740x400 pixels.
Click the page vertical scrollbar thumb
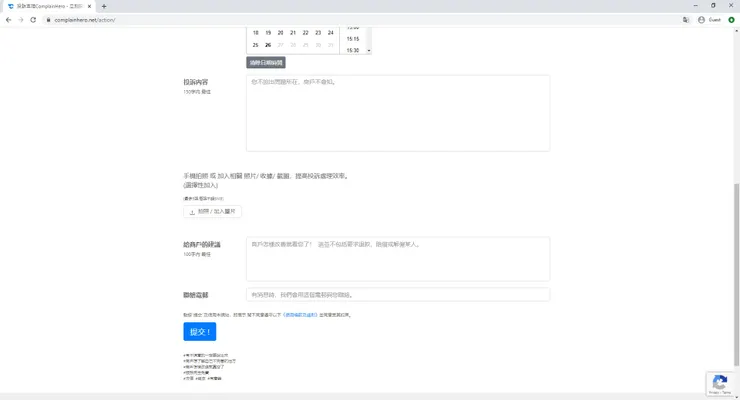736,275
